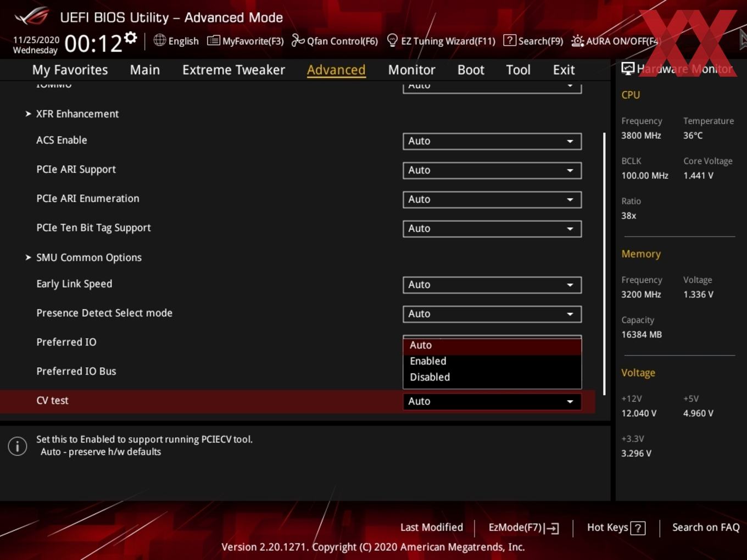Click BCLK value 100.00 MHz
The height and width of the screenshot is (560, 747).
click(645, 176)
